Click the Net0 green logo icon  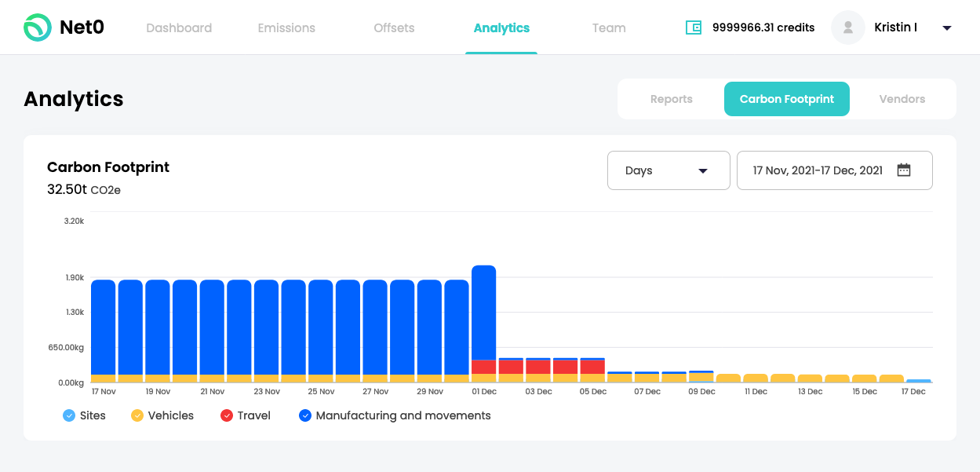click(37, 27)
